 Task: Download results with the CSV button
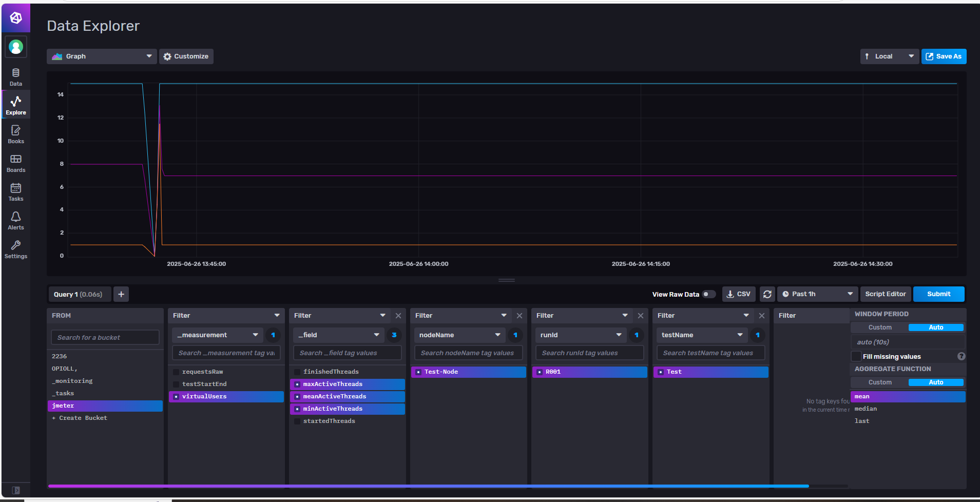pyautogui.click(x=739, y=294)
